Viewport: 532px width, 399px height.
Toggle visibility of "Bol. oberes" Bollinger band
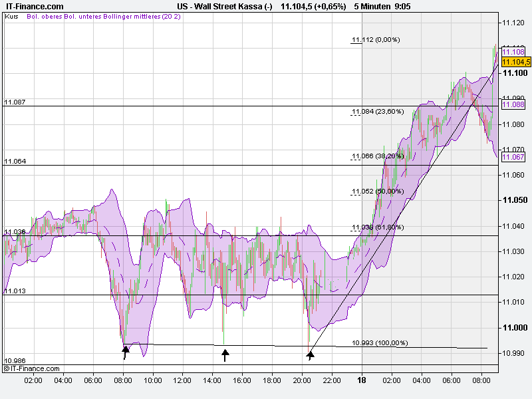tap(45, 19)
